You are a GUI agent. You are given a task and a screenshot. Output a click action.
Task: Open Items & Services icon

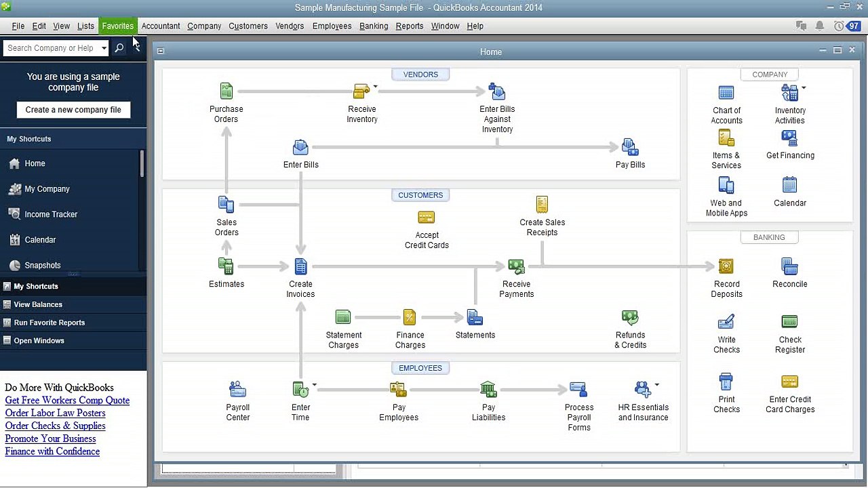726,138
